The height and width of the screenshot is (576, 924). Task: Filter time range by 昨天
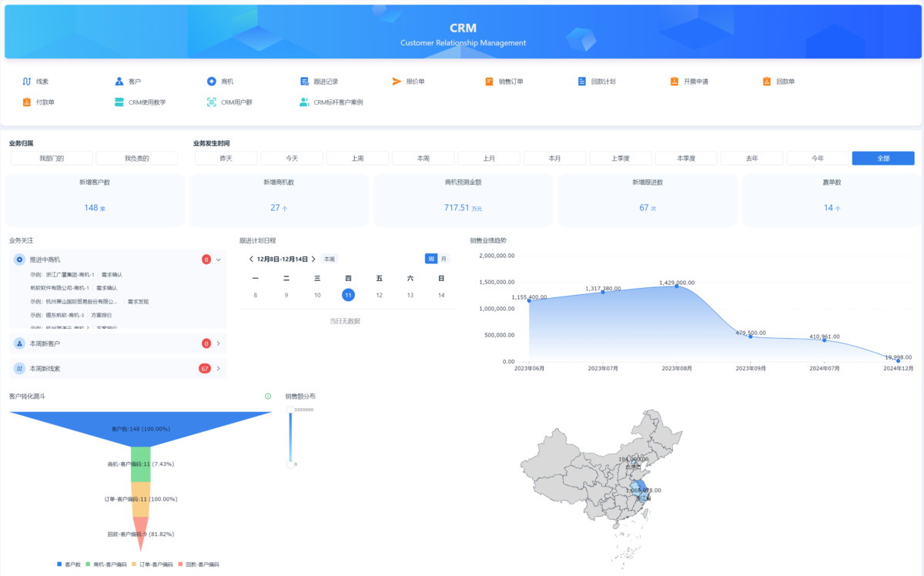(x=226, y=158)
